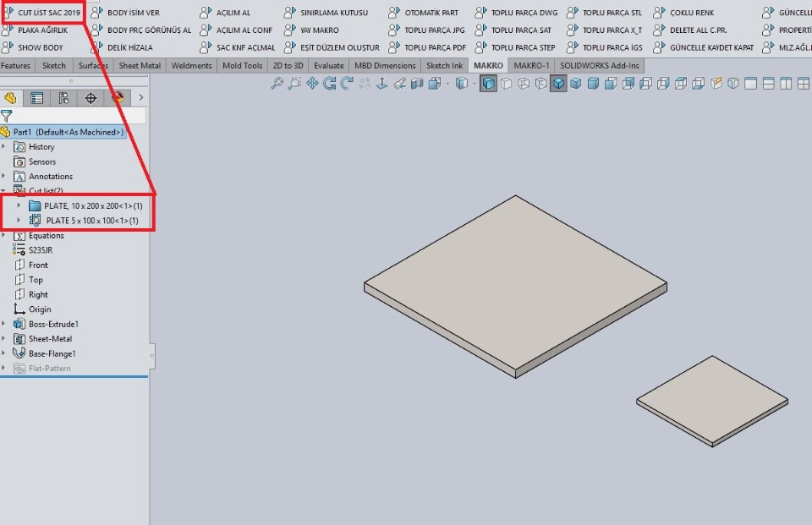Show more manager tabs chevron
Image resolution: width=812 pixels, height=525 pixels.
(x=140, y=97)
